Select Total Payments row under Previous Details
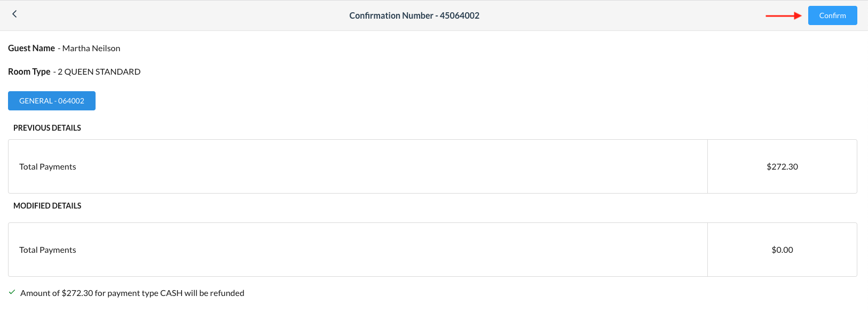The width and height of the screenshot is (868, 312). click(x=48, y=166)
